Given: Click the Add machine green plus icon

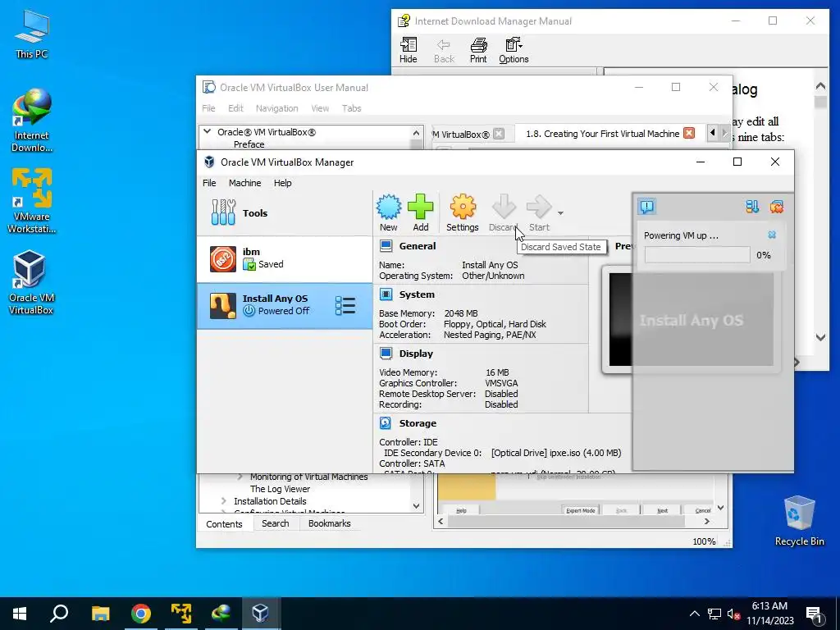Looking at the screenshot, I should pyautogui.click(x=421, y=212).
